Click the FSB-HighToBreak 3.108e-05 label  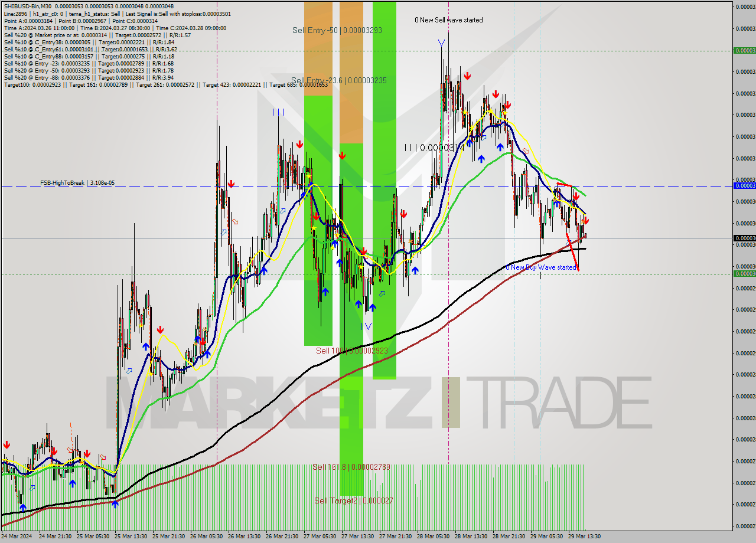pos(77,183)
